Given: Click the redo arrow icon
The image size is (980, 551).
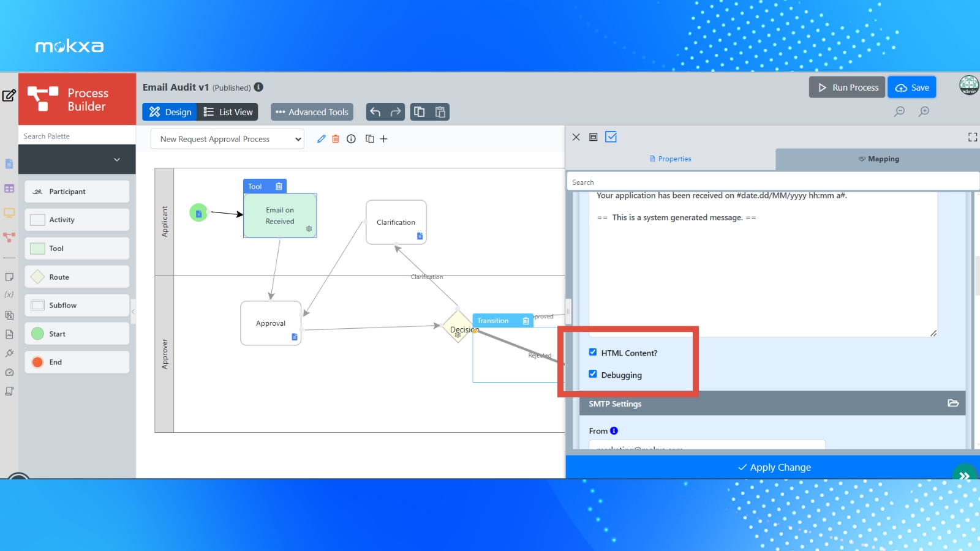Looking at the screenshot, I should [x=396, y=112].
